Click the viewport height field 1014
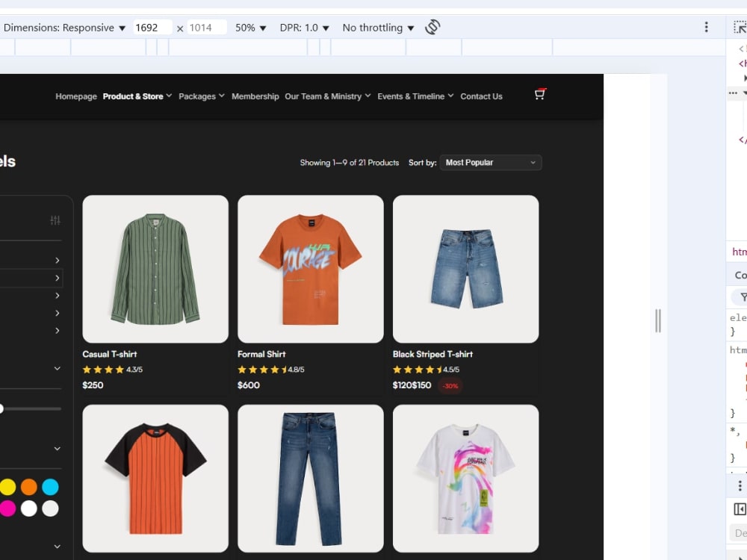Screen dimensions: 747x560 (x=207, y=28)
